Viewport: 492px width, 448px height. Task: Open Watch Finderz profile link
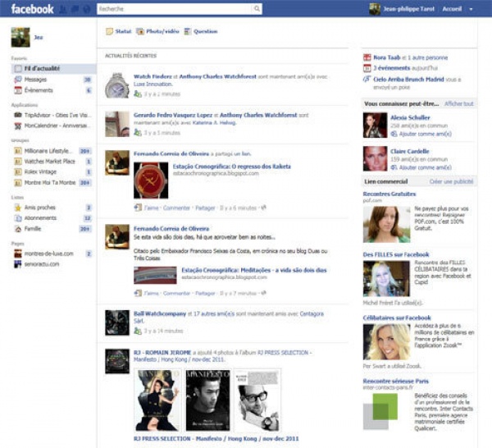[153, 76]
